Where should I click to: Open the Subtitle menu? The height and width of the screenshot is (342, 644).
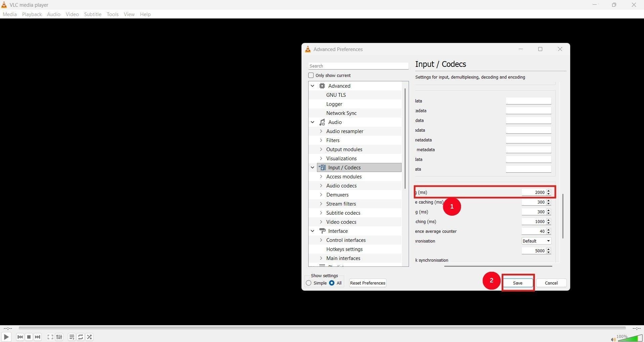click(x=93, y=14)
